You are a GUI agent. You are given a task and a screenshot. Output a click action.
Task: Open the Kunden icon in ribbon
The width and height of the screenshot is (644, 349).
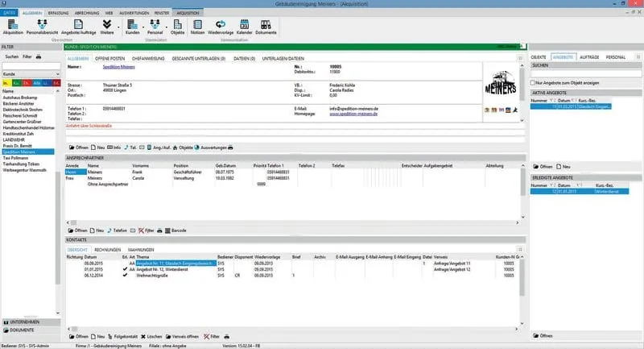click(x=132, y=27)
